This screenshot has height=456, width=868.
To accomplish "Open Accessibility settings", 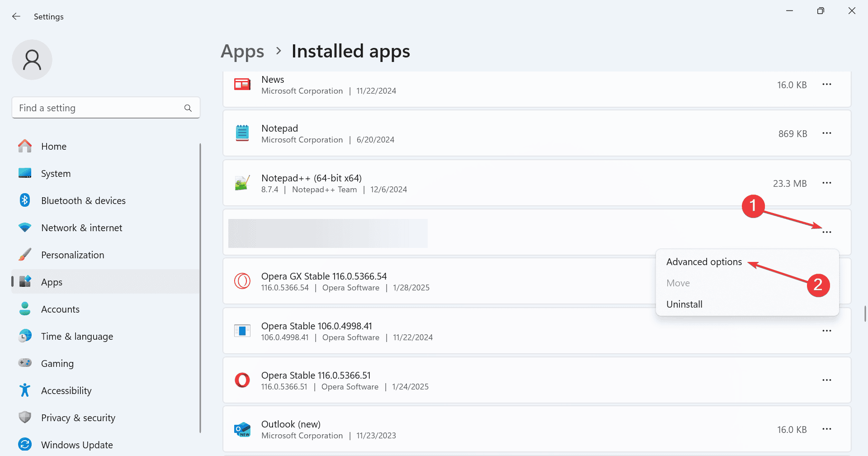I will click(x=66, y=391).
